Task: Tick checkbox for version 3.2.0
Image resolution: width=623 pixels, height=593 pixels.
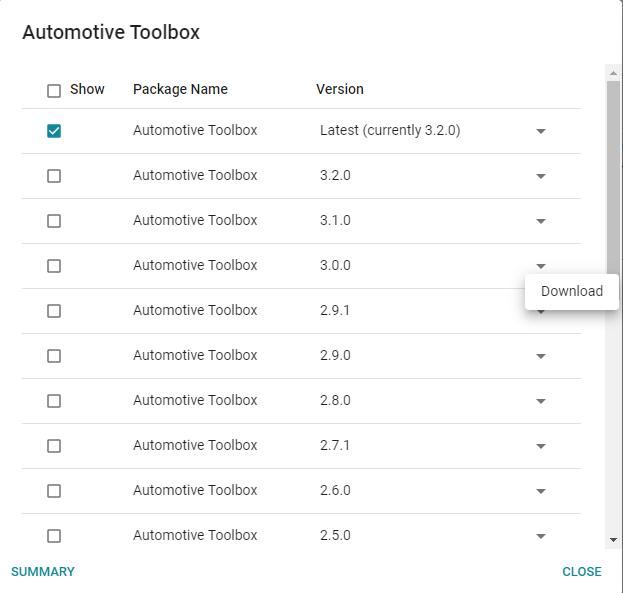Action: 54,176
